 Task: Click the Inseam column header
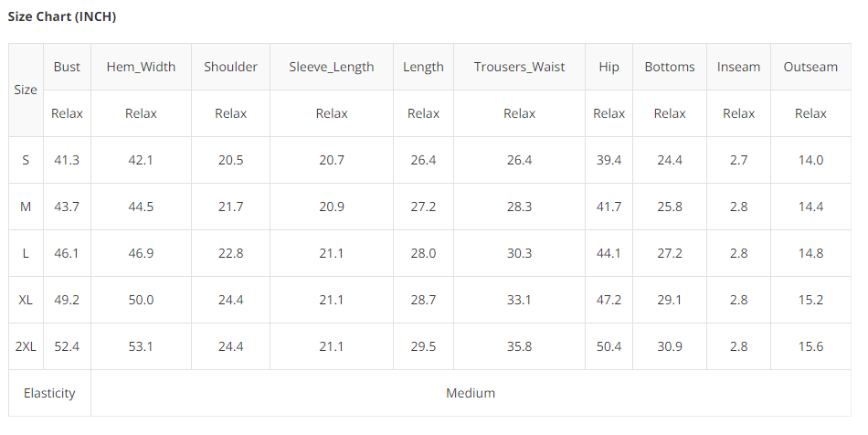point(738,67)
